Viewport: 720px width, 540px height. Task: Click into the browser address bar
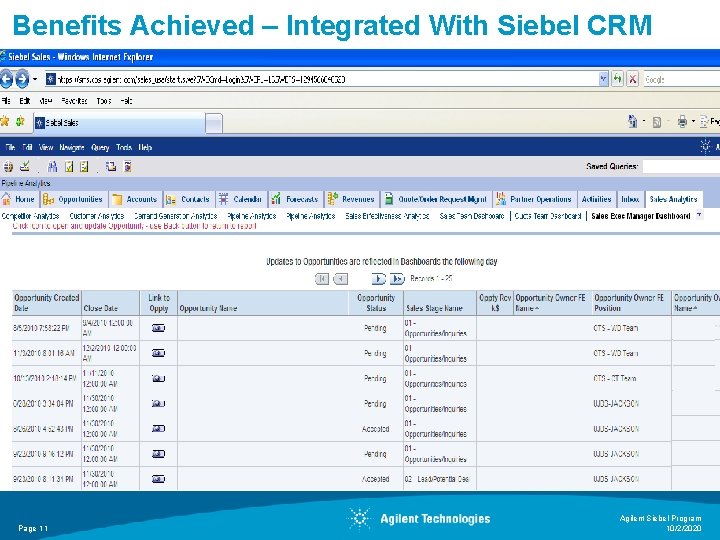tap(321, 79)
